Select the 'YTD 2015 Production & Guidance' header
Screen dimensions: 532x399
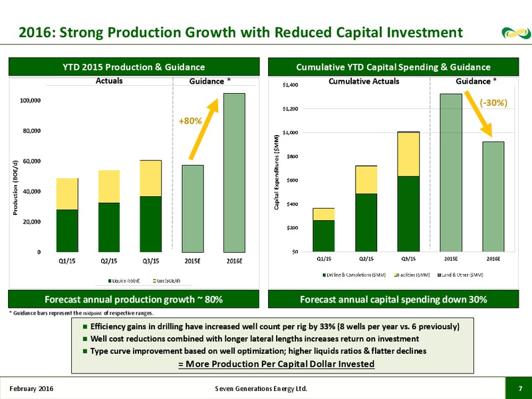pyautogui.click(x=134, y=67)
